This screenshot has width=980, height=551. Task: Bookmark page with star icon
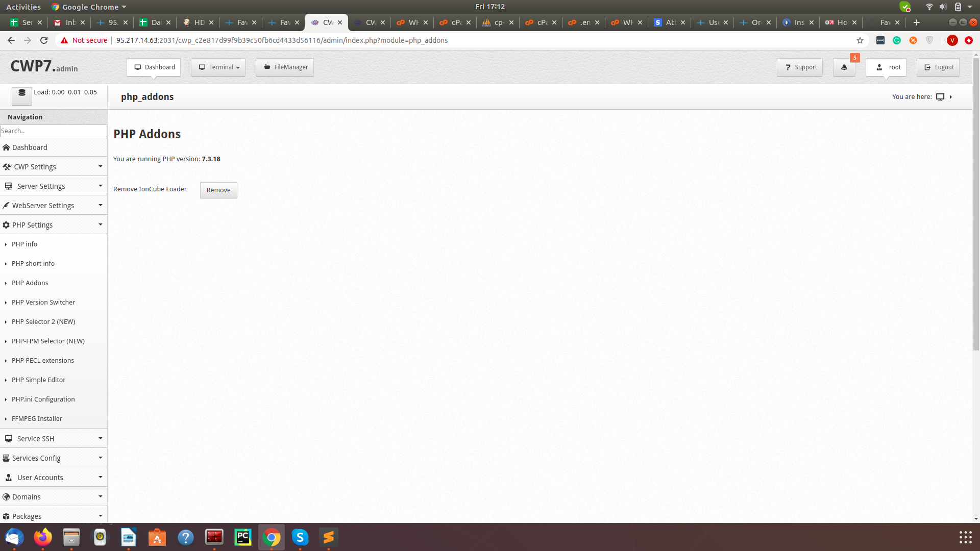pyautogui.click(x=860, y=40)
